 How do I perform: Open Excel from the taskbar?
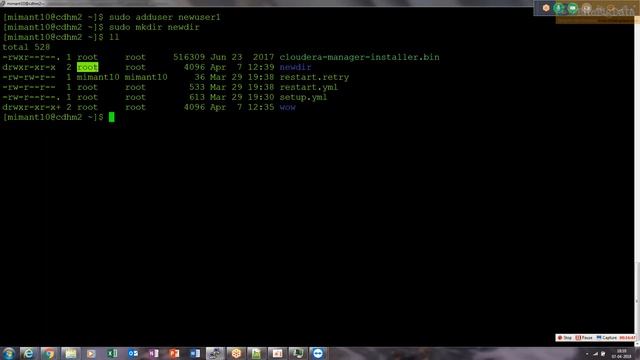click(x=112, y=353)
